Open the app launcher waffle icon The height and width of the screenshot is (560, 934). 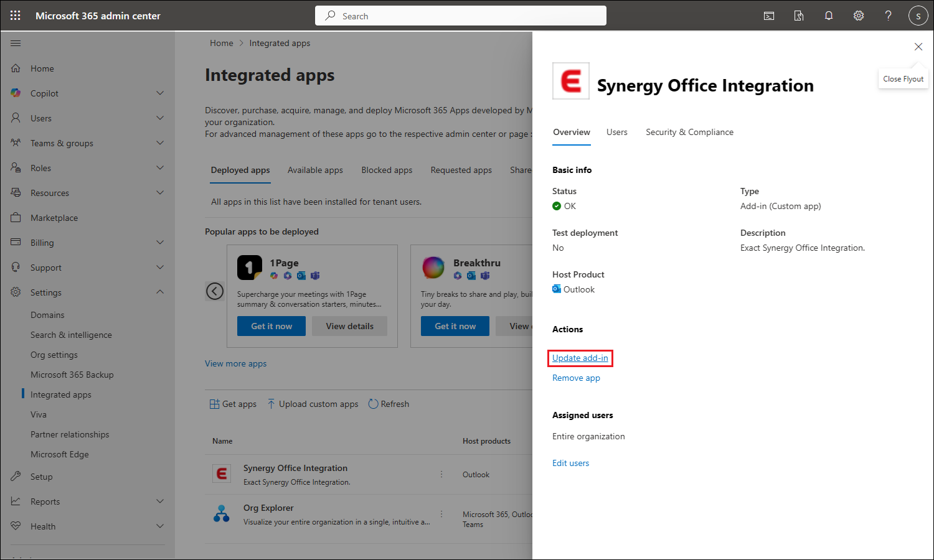(x=16, y=16)
